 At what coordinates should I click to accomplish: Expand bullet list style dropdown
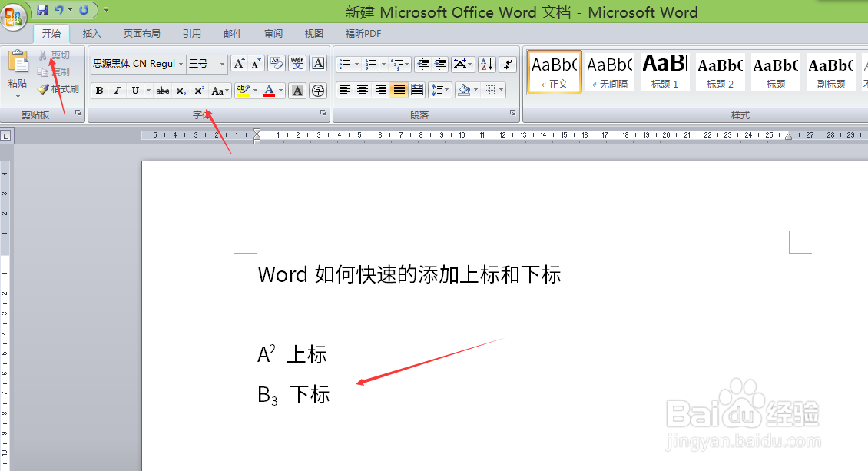click(356, 65)
